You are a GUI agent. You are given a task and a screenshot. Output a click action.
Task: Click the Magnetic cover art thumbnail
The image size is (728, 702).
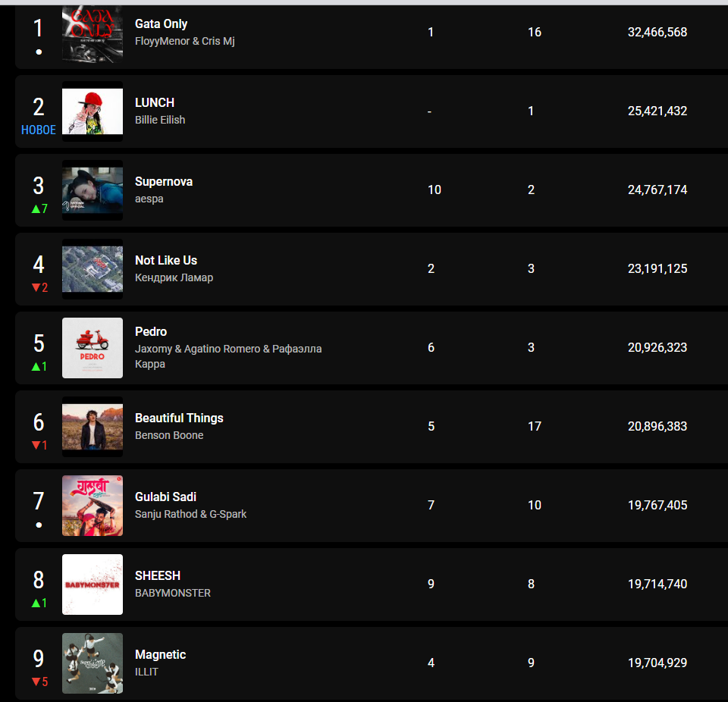93,663
